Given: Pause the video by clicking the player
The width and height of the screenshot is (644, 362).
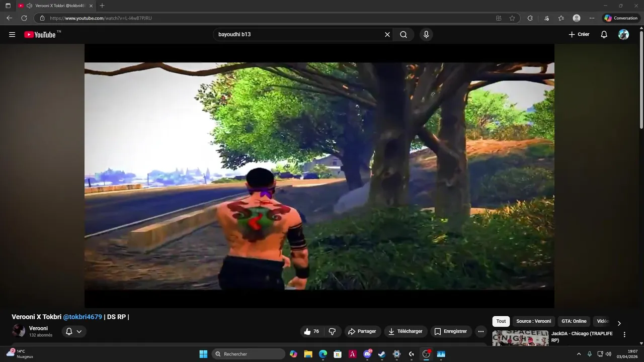Looking at the screenshot, I should pos(319,176).
